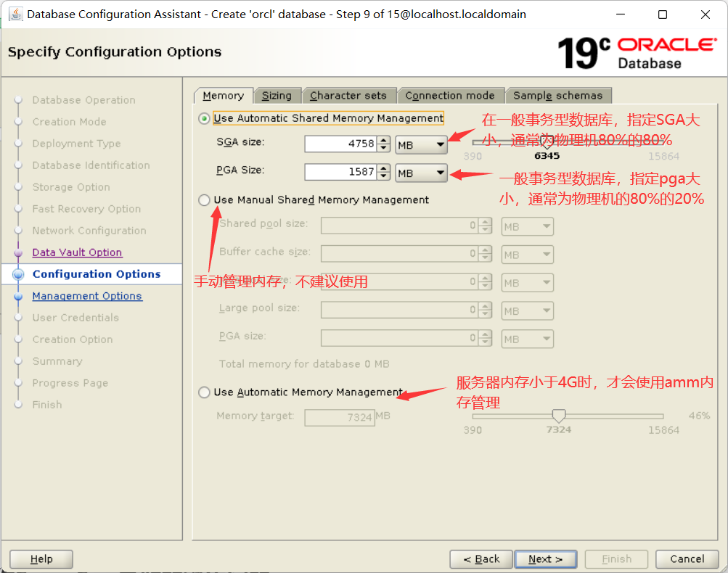Screen dimensions: 728x573
Task: Increase PGA Size with the up arrow
Action: click(383, 168)
